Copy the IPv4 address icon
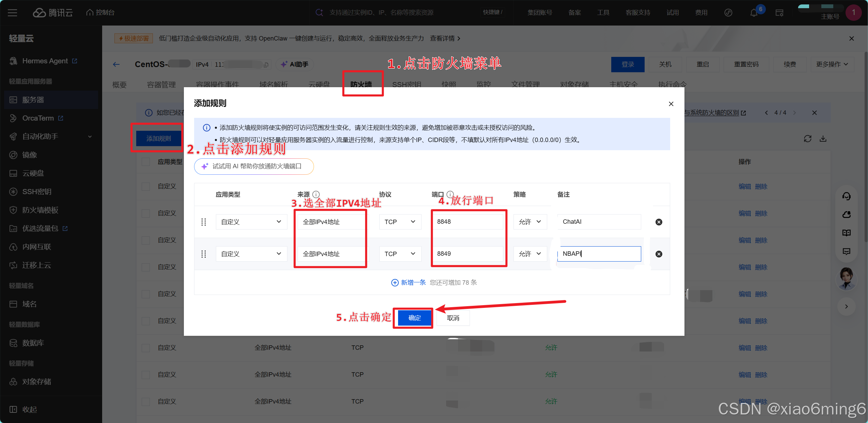868x423 pixels. pos(266,64)
